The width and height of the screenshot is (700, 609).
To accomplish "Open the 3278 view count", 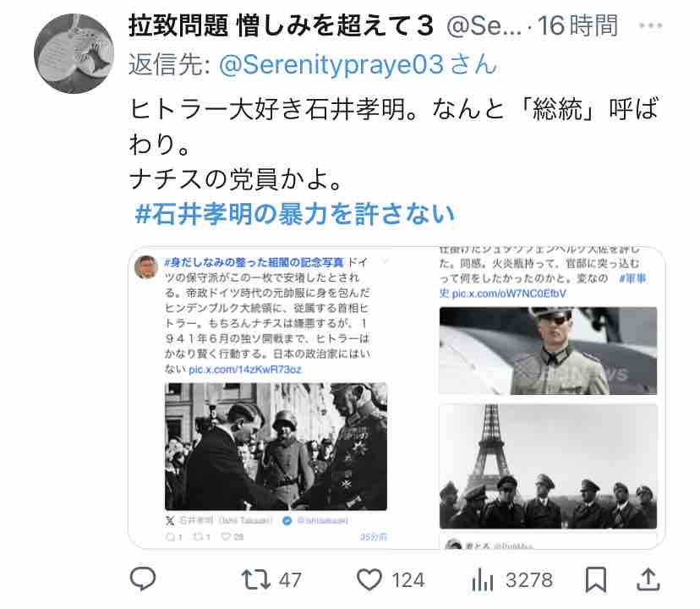I will click(529, 580).
